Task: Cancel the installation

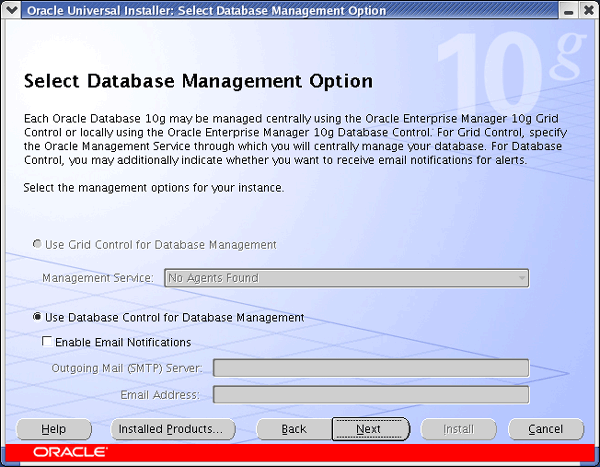Action: 545,429
